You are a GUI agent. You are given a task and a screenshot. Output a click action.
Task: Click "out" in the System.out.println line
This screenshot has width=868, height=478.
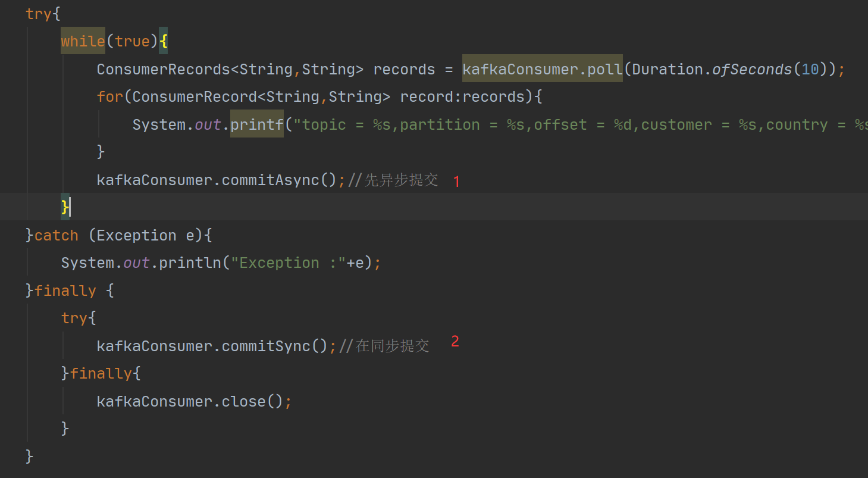coord(137,263)
